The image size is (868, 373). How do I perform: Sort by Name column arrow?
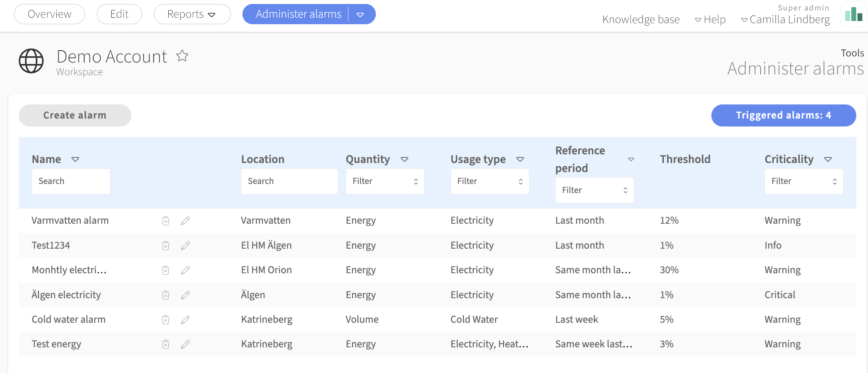click(75, 159)
